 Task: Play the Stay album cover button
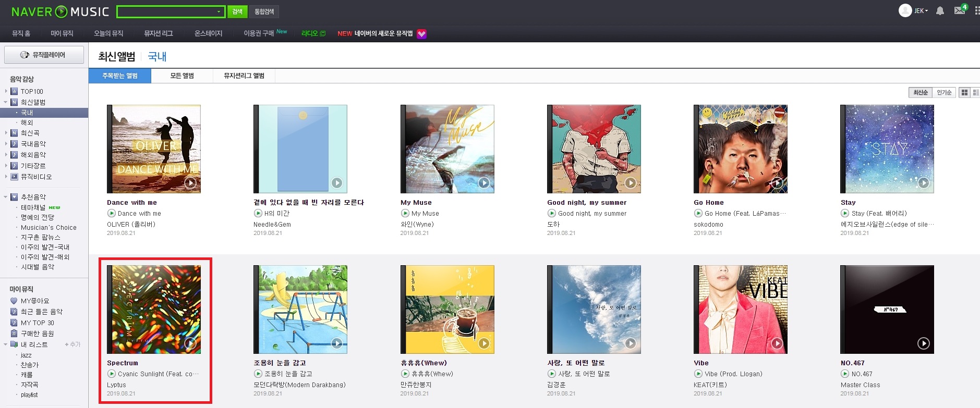coord(924,183)
